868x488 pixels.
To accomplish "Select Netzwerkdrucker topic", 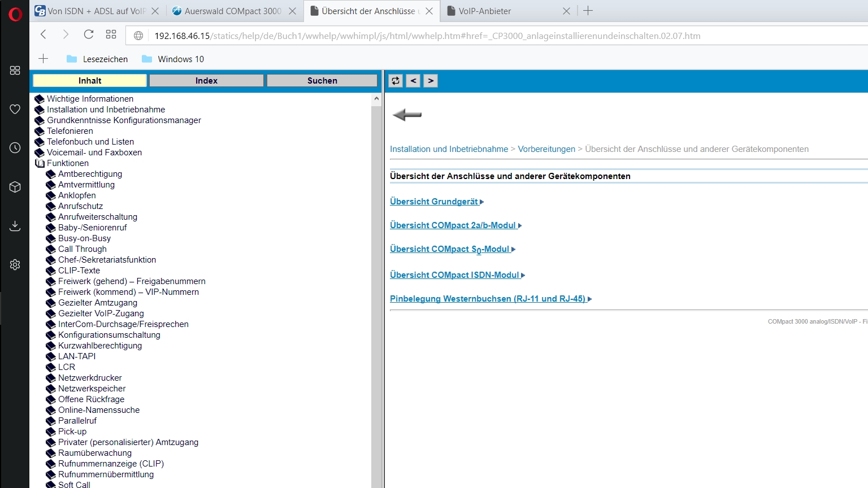I will click(90, 378).
